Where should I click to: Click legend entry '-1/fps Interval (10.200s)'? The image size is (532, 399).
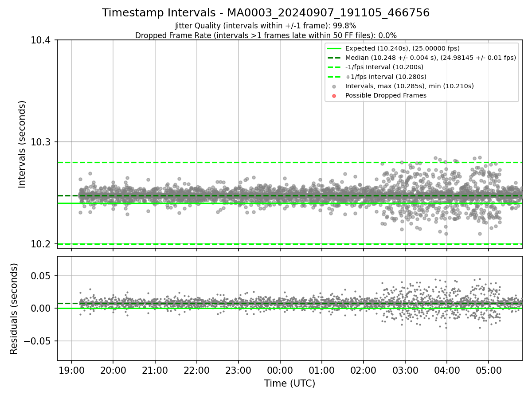coord(384,67)
